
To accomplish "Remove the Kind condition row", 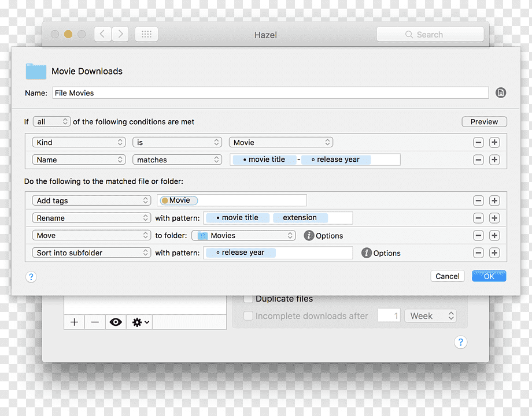I will (x=478, y=142).
